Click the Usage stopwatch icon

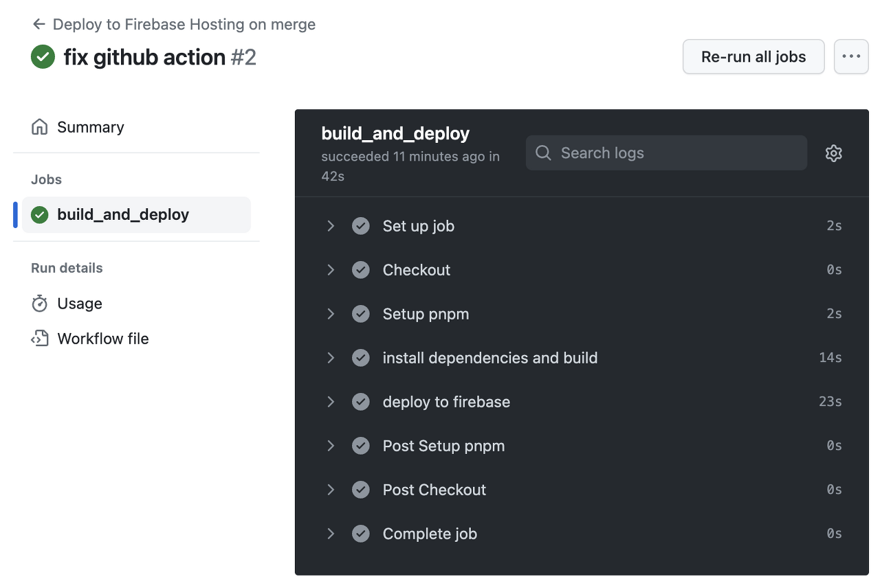tap(40, 304)
